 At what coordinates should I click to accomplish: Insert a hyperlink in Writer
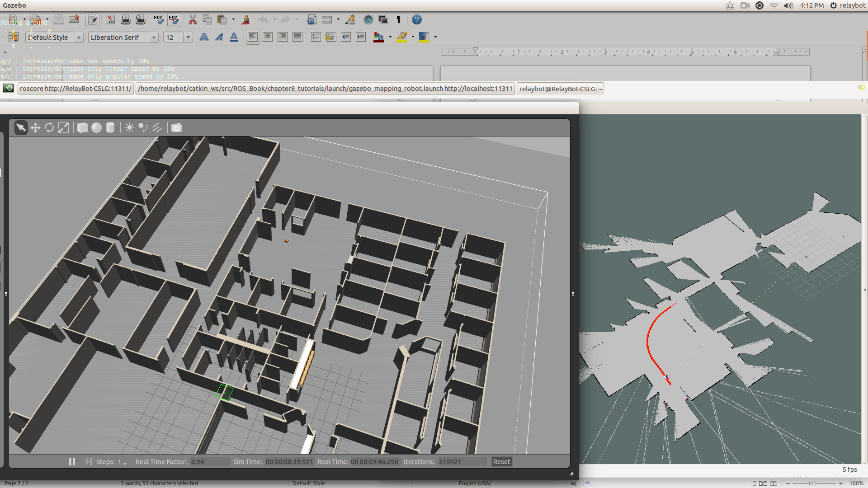point(312,20)
